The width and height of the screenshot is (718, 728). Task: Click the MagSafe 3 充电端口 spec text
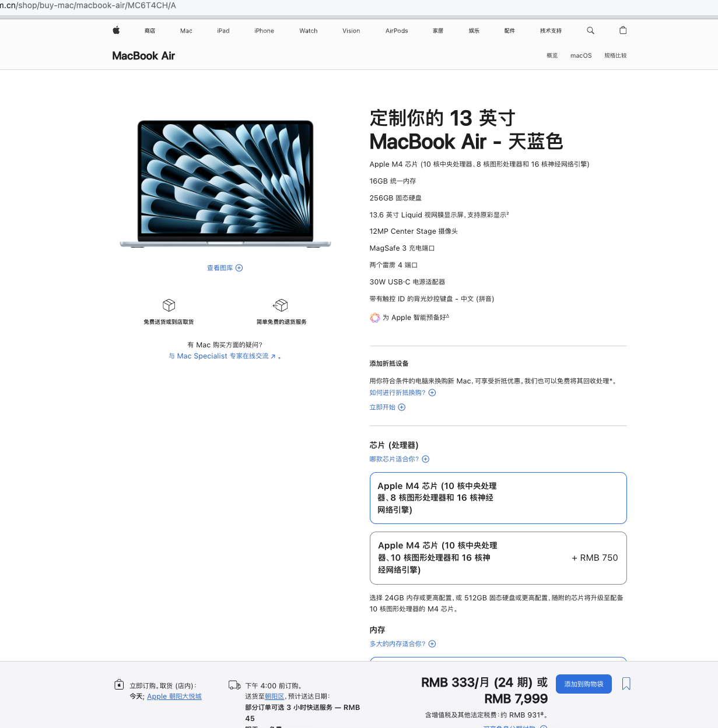point(402,248)
